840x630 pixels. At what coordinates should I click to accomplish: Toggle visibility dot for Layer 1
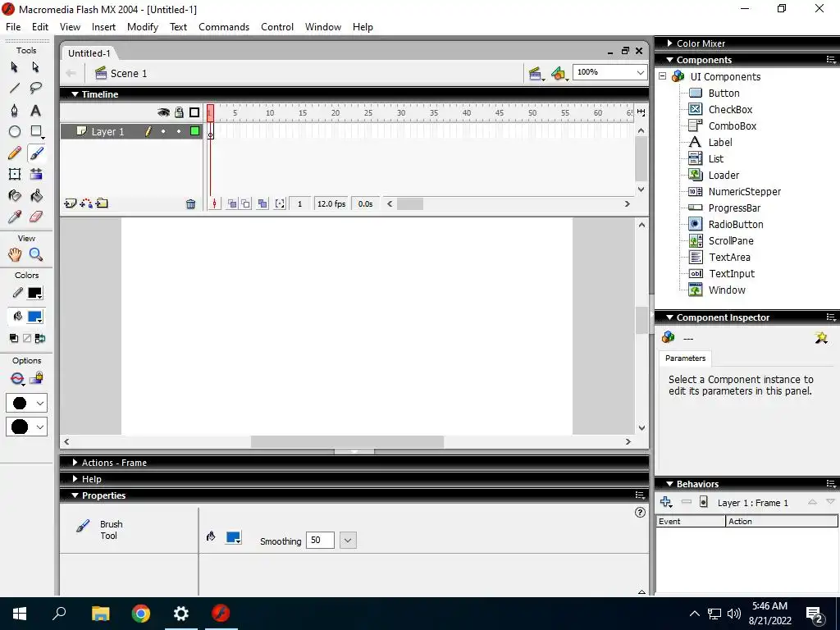tap(163, 131)
